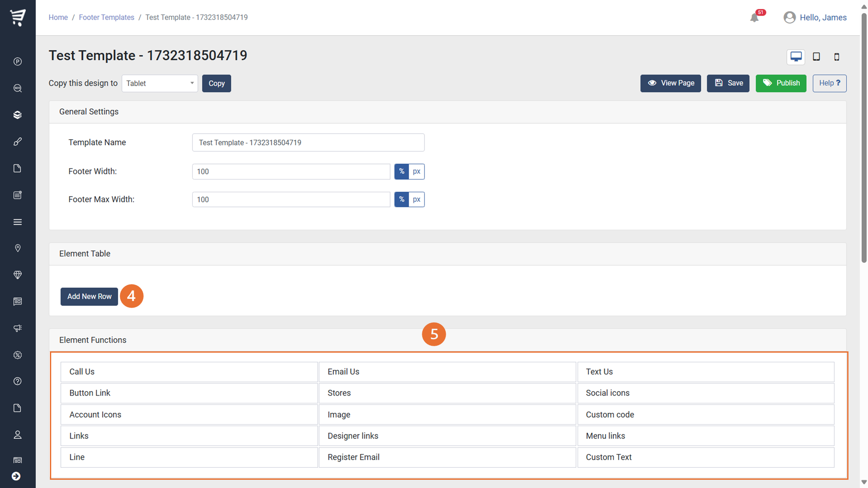Click the megaphone marketing sidebar icon
The width and height of the screenshot is (868, 488).
(x=18, y=328)
